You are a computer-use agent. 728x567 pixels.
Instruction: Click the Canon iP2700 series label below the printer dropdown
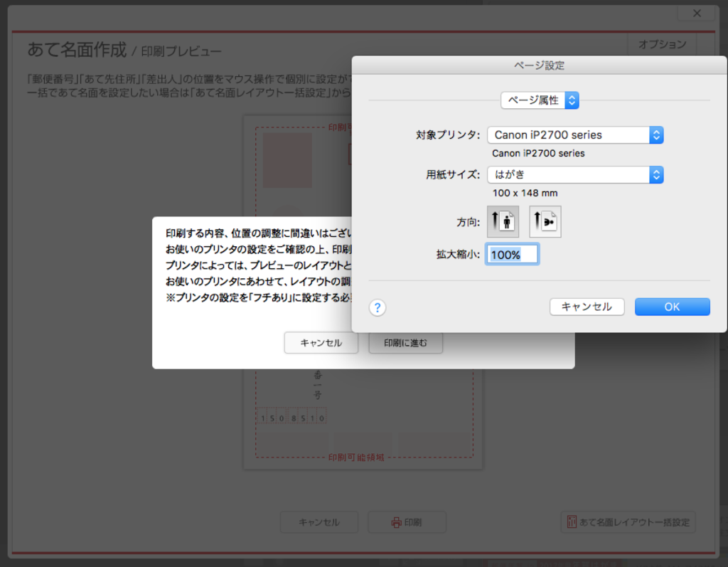pyautogui.click(x=539, y=154)
